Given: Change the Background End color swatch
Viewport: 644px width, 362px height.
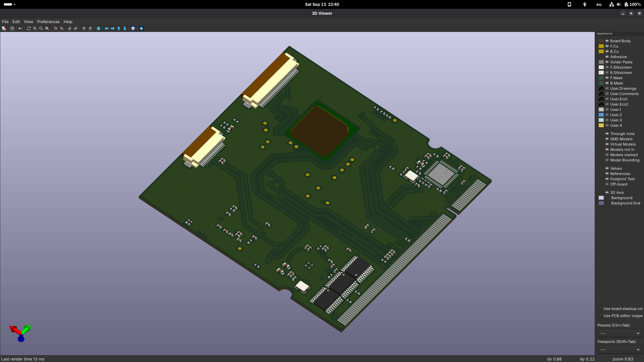Looking at the screenshot, I should tap(601, 203).
